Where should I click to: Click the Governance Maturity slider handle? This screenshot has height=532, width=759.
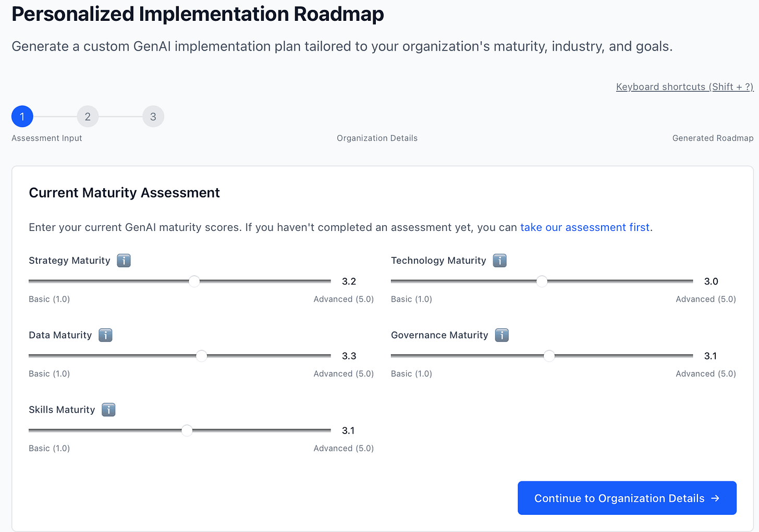(549, 356)
